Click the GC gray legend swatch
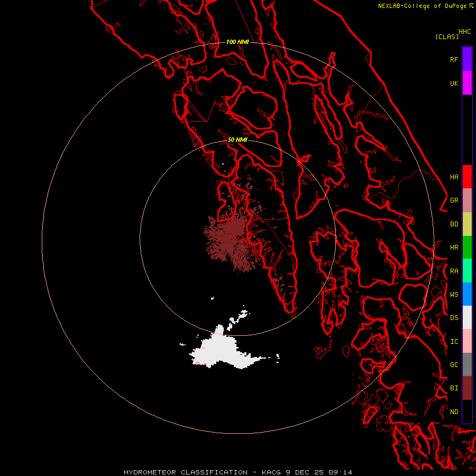476x476 pixels. pyautogui.click(x=467, y=364)
